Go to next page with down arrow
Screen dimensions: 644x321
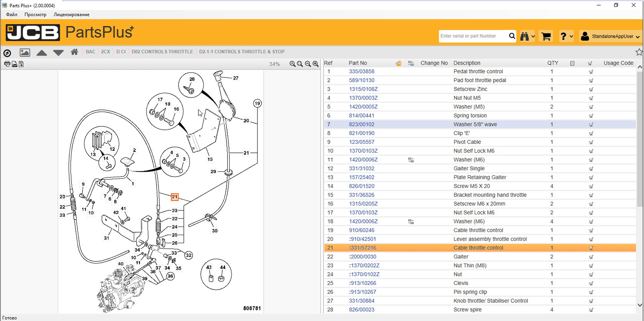[x=58, y=53]
